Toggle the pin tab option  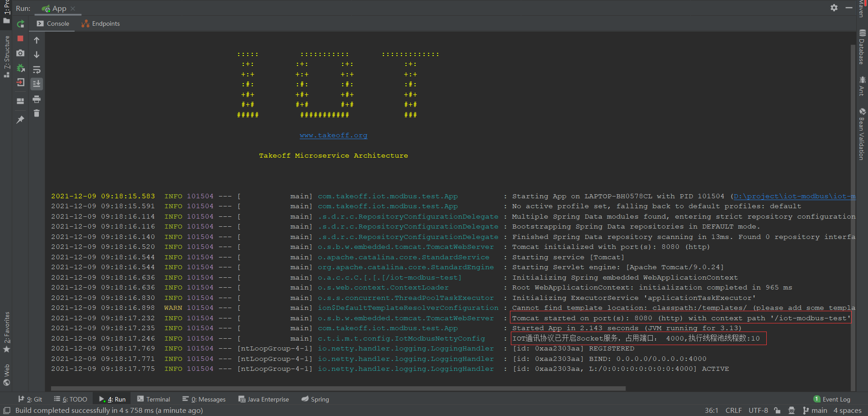[20, 120]
